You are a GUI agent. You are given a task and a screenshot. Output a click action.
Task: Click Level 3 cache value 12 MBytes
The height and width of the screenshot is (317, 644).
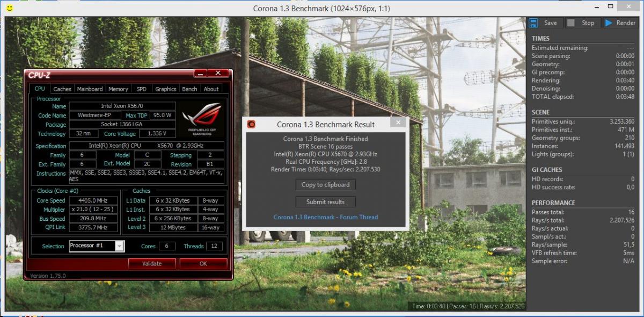tap(173, 228)
